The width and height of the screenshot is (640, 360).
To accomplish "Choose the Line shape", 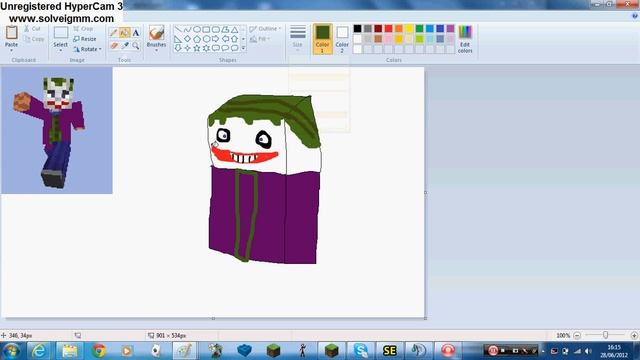I will coord(178,30).
